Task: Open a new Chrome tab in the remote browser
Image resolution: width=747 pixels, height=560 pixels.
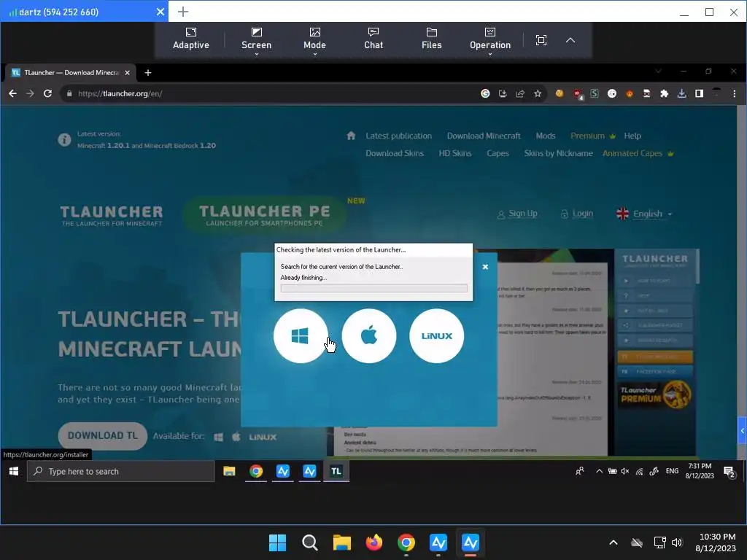Action: point(147,73)
